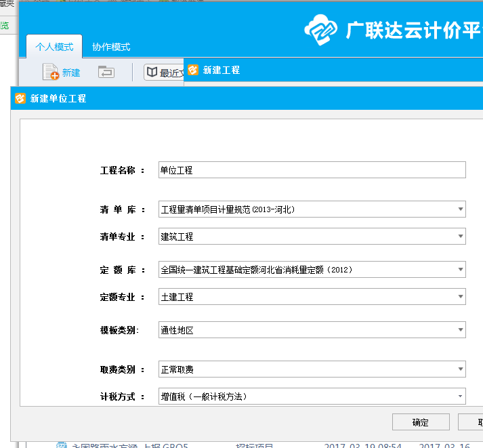Click the 招标项目 cell in background list

(255, 445)
